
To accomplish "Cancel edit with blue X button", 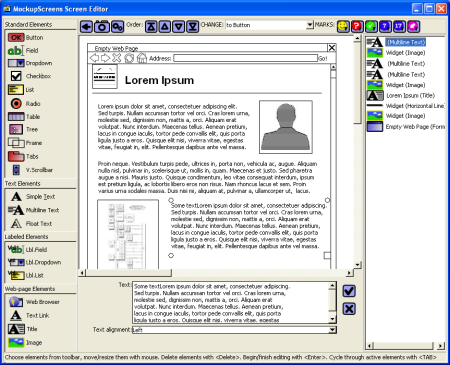I will pos(349,309).
